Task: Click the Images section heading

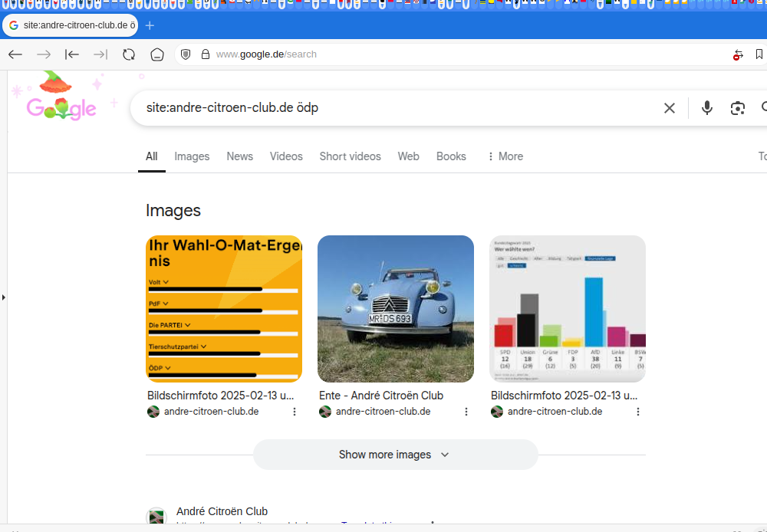Action: 173,210
